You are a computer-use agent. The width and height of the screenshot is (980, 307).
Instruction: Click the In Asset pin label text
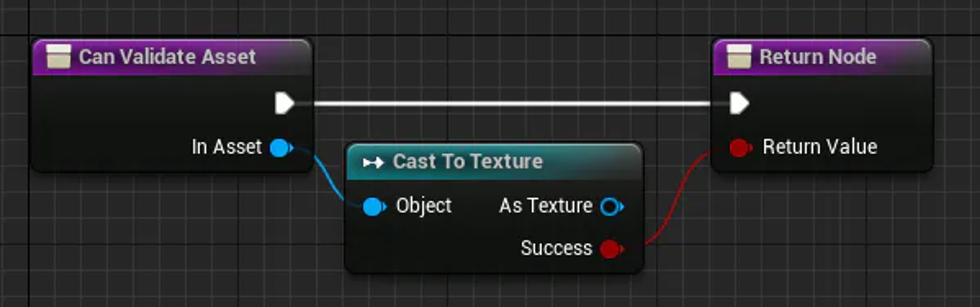click(x=226, y=148)
